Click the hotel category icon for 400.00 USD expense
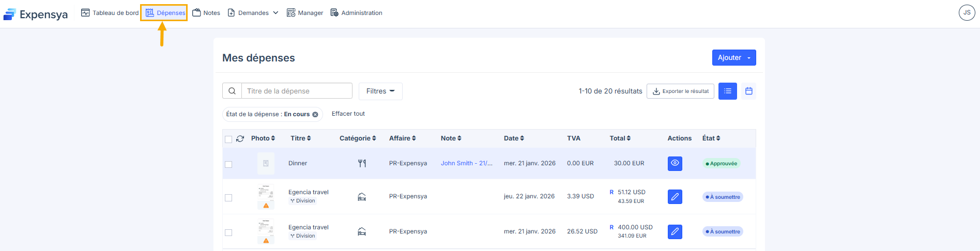980x251 pixels. 362,231
